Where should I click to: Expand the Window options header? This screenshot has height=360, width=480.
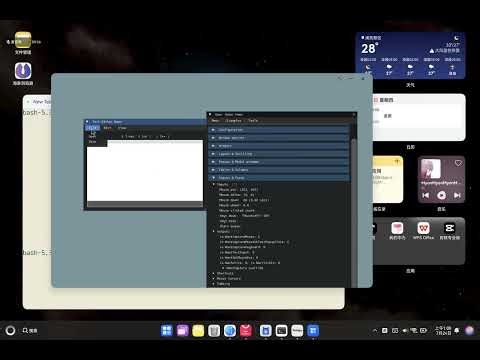(x=279, y=138)
